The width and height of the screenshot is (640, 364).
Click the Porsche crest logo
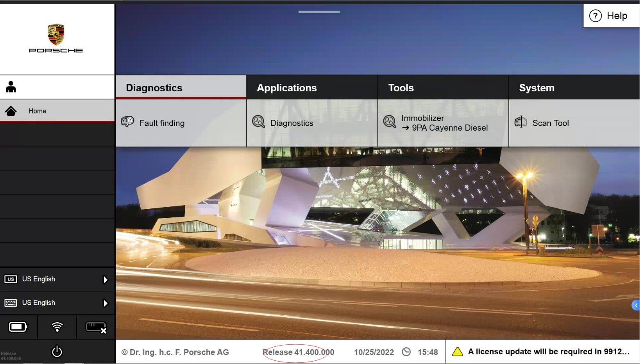click(56, 34)
